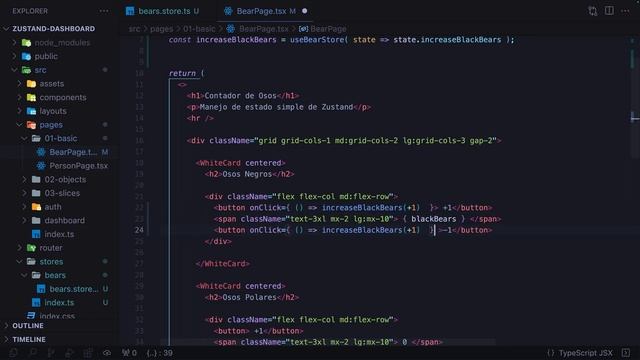Collapse the stores folder chevron
640x360 pixels.
[x=19, y=262]
